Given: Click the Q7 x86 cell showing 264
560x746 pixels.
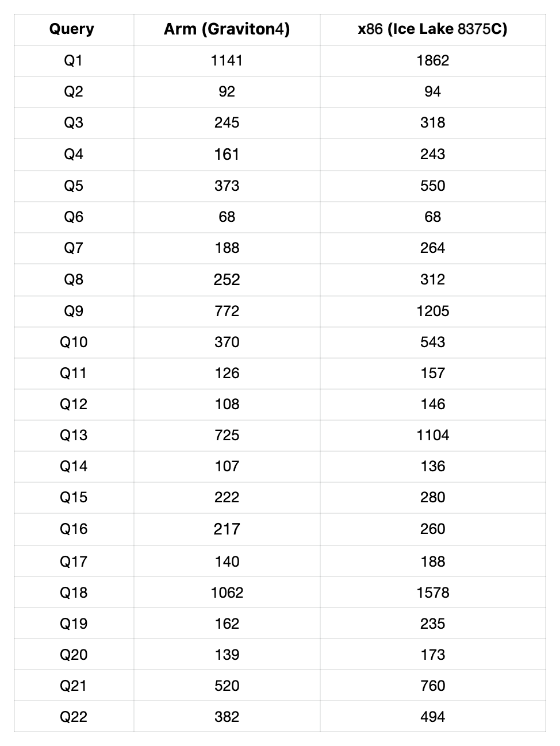Looking at the screenshot, I should (x=432, y=248).
